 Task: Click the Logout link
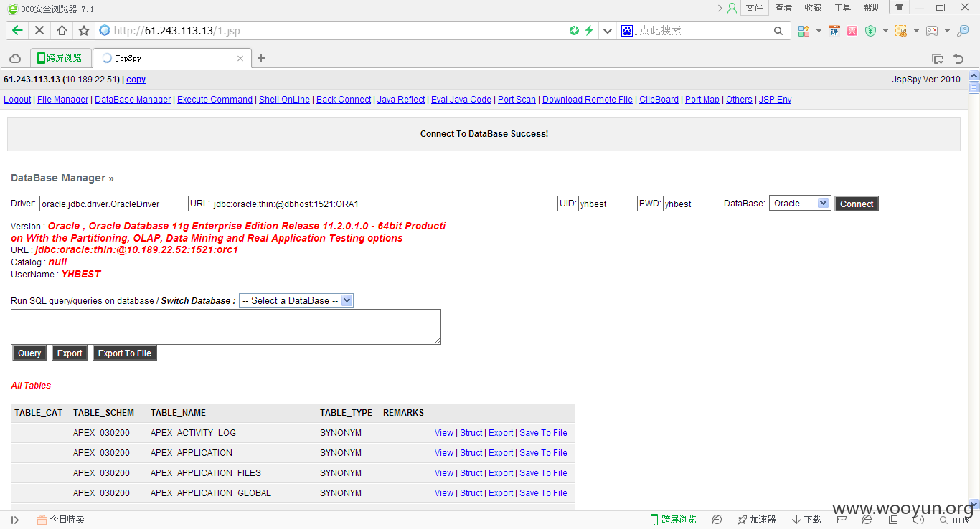pos(17,100)
